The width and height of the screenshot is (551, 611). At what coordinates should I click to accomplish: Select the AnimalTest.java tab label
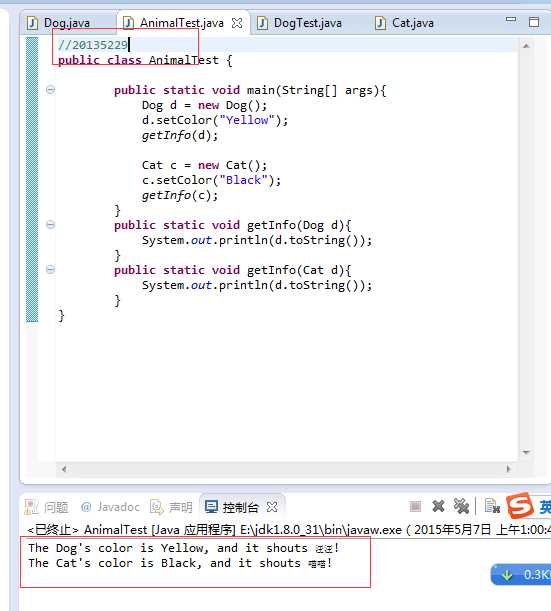(182, 23)
